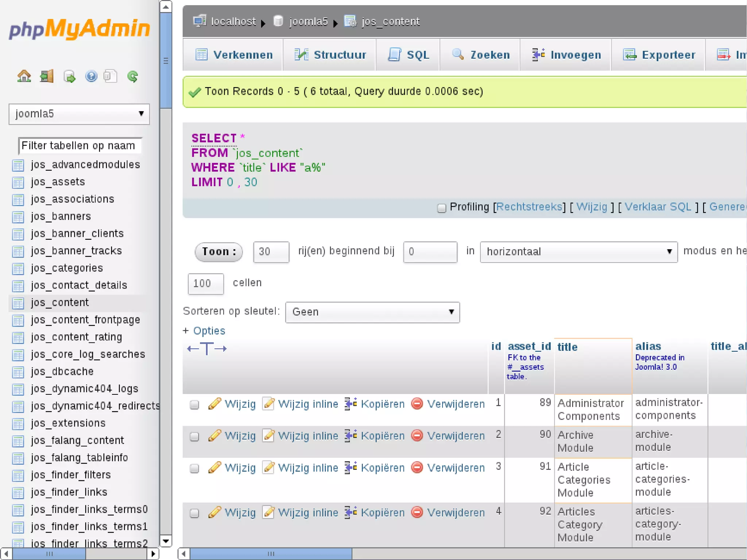Click the main panel horizontal scrollbar thumb
The height and width of the screenshot is (560, 747).
tap(271, 554)
